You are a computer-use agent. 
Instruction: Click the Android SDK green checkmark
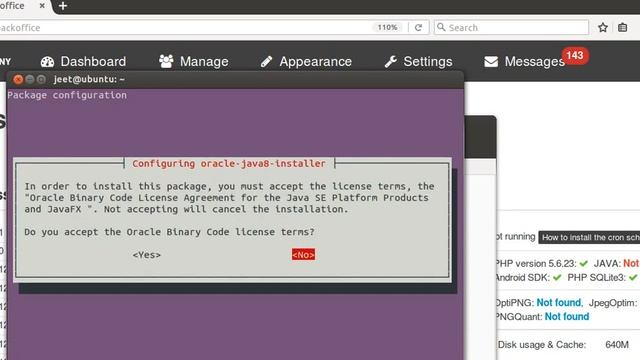point(557,278)
